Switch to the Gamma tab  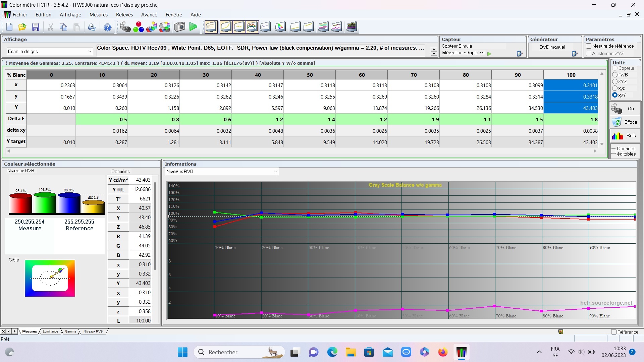[x=70, y=331]
